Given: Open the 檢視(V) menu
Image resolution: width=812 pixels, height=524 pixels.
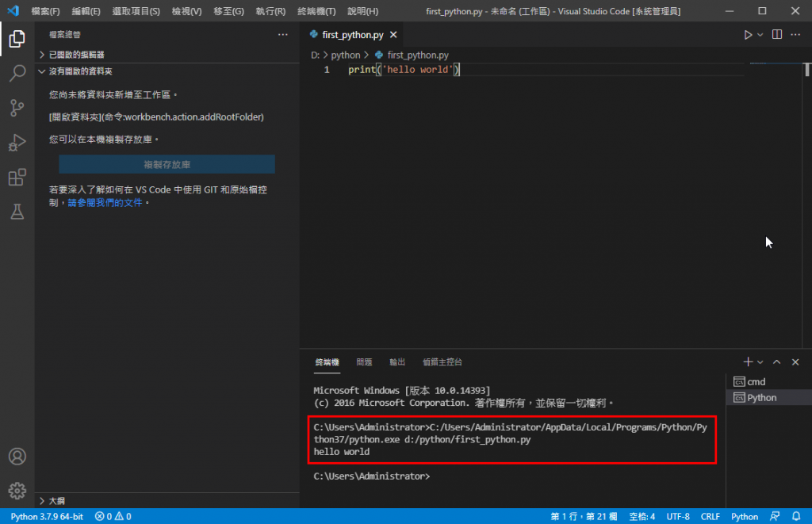Looking at the screenshot, I should coord(186,11).
